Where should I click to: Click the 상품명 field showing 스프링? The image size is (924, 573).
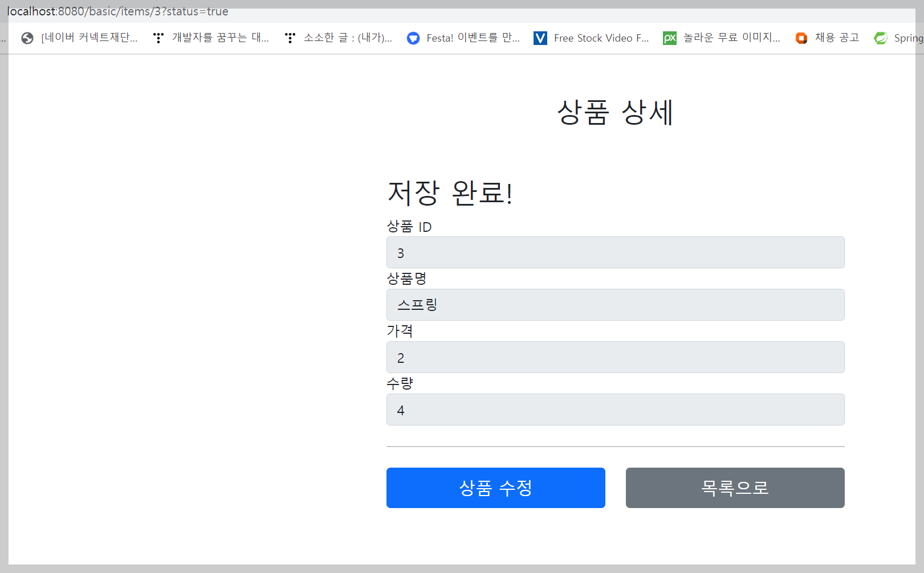pyautogui.click(x=616, y=305)
